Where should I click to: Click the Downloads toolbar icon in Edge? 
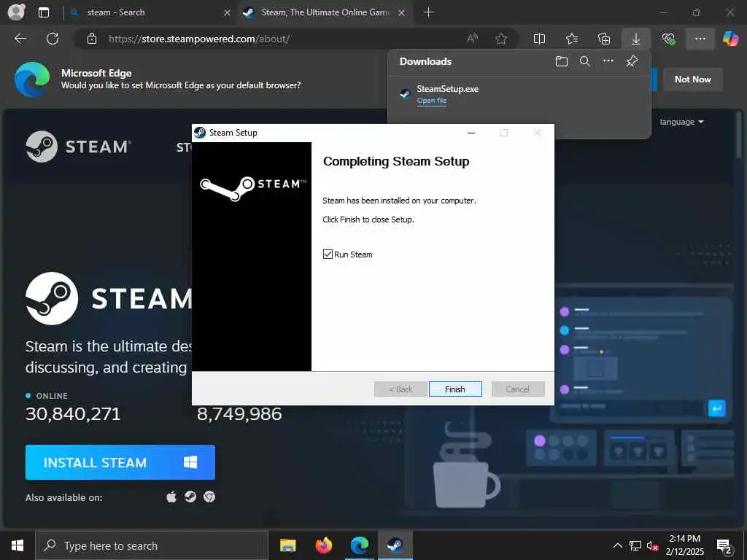point(636,39)
